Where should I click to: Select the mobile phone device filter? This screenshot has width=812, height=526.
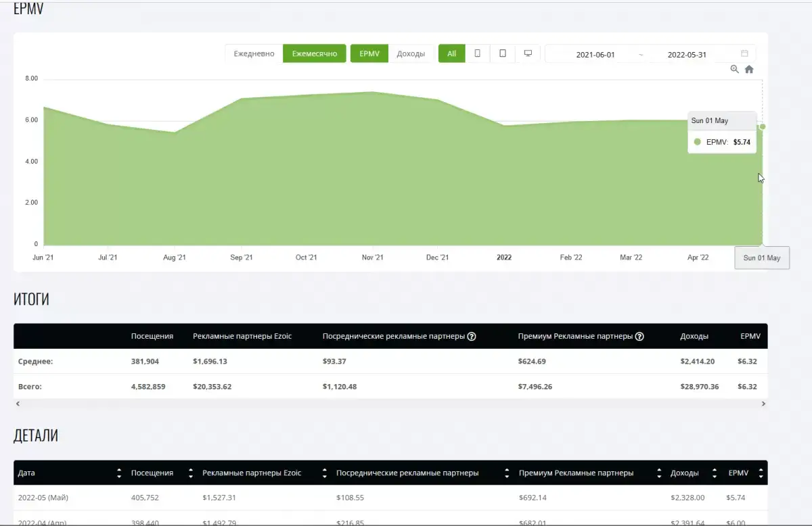(x=478, y=53)
